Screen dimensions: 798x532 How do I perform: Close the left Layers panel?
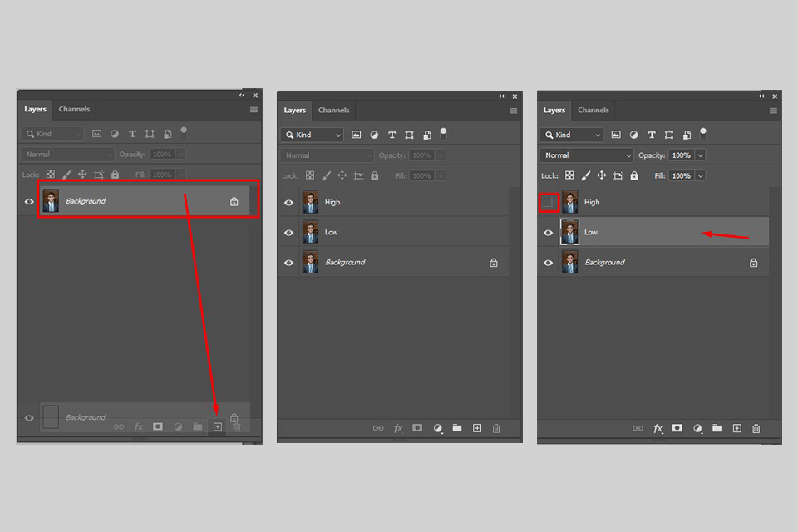coord(255,96)
